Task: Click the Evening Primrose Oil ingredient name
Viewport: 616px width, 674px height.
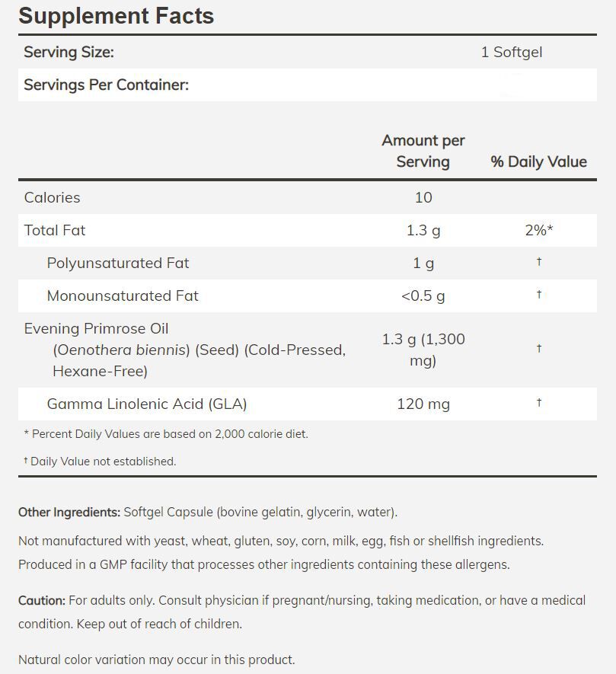Action: [x=97, y=328]
